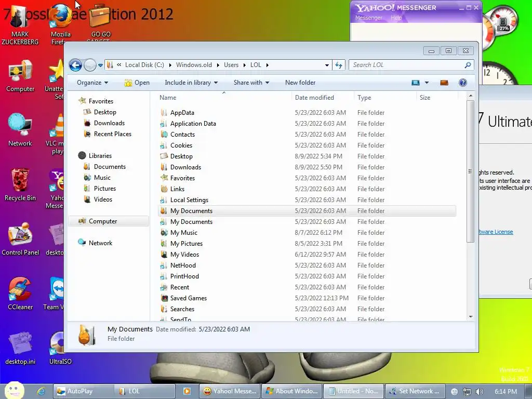Open the CCleaner desktop icon
Image resolution: width=532 pixels, height=399 pixels.
[x=20, y=294]
